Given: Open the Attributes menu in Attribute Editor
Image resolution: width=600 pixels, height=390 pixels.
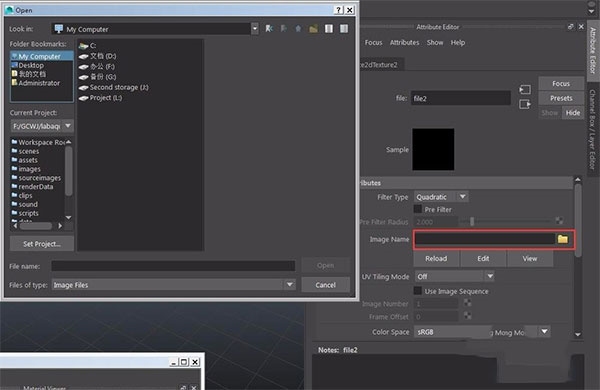Looking at the screenshot, I should pos(404,42).
